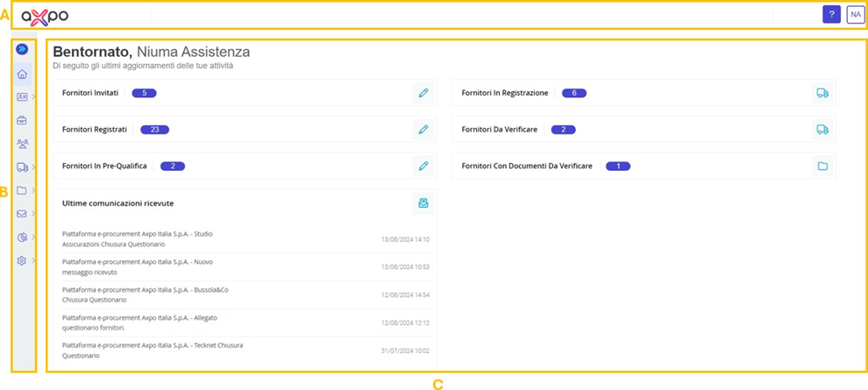868x390 pixels.
Task: Click pencil icon on Fornitori Invitati card
Action: [423, 93]
